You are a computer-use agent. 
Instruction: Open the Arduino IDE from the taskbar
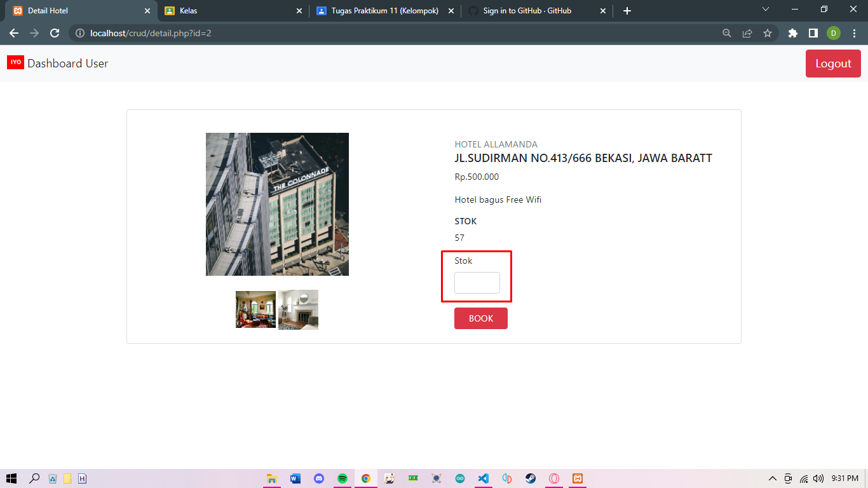pos(459,478)
